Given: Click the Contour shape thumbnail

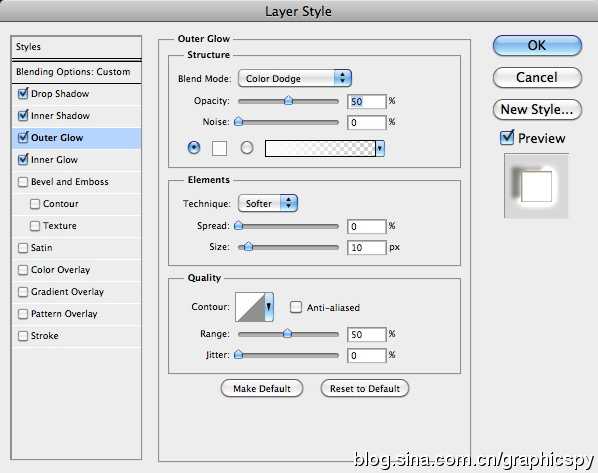Looking at the screenshot, I should point(250,306).
